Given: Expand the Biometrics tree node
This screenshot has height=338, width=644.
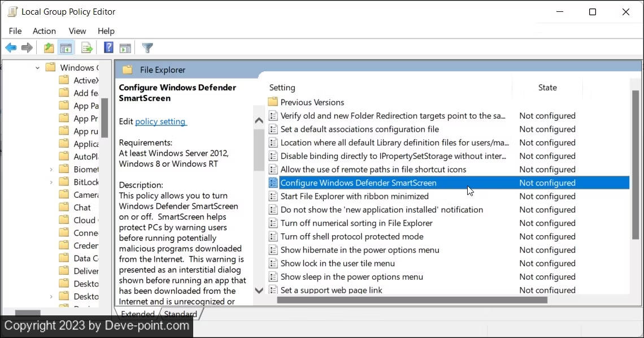Looking at the screenshot, I should (x=51, y=169).
